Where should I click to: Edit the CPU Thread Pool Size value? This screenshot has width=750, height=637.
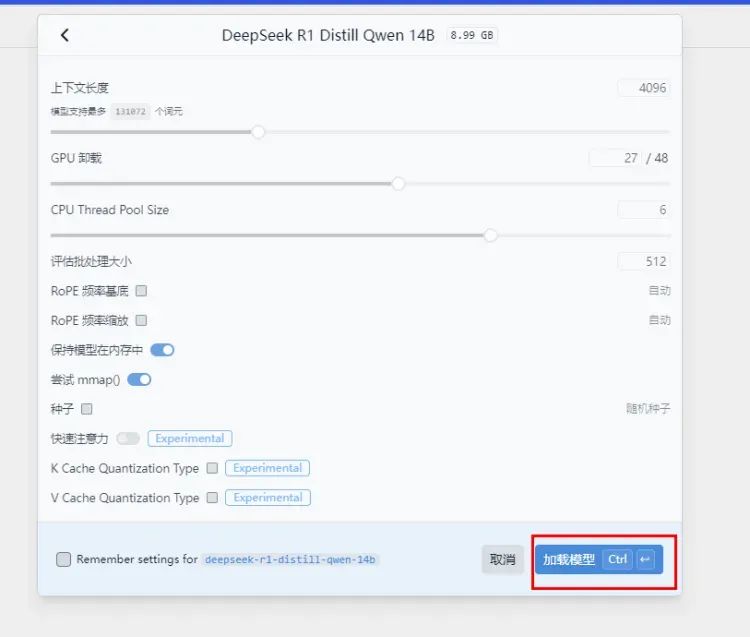(x=644, y=210)
